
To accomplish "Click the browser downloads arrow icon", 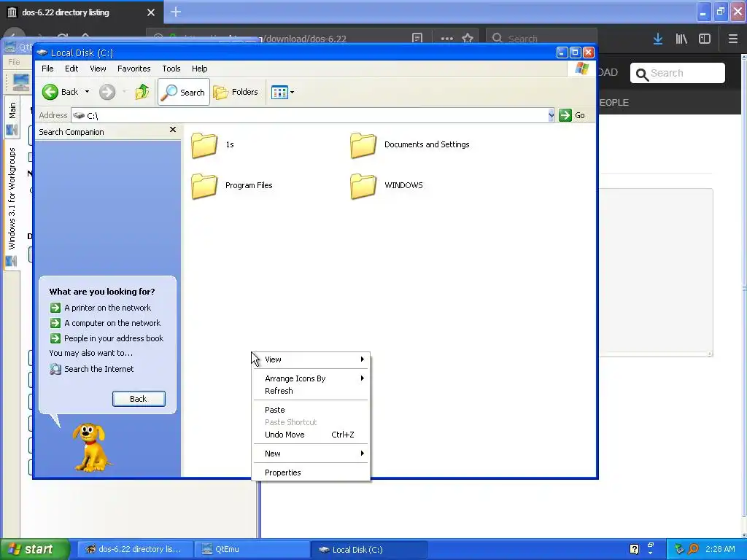I will coord(658,39).
